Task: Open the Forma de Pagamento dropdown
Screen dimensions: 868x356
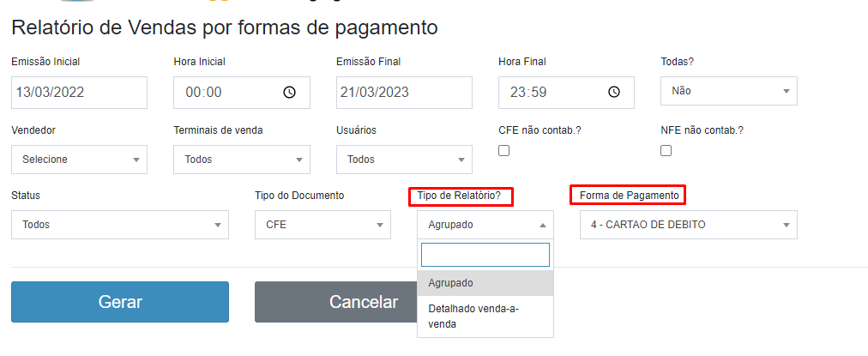Action: tap(688, 225)
